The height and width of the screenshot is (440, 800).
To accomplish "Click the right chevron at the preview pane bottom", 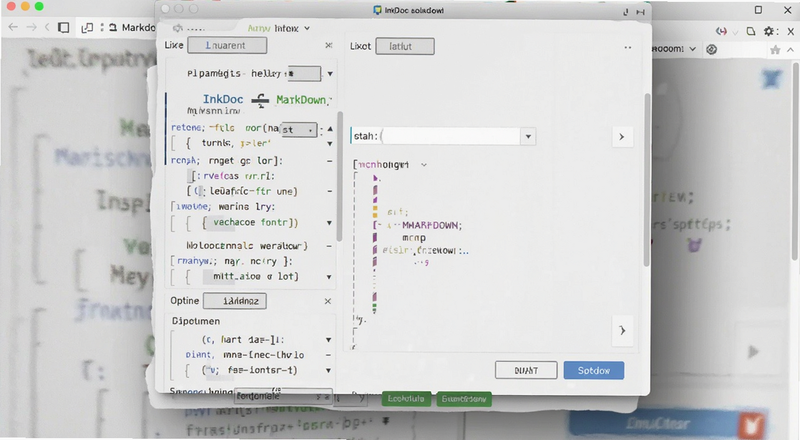I will click(622, 331).
